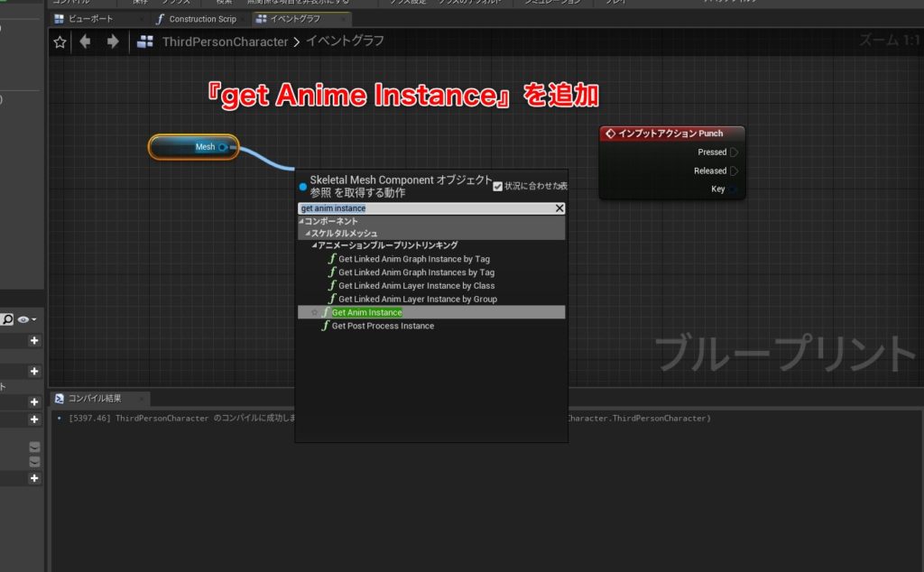This screenshot has width=924, height=572.
Task: Choose Get Linked Anim Graph Instances by Tag
Action: coord(416,272)
